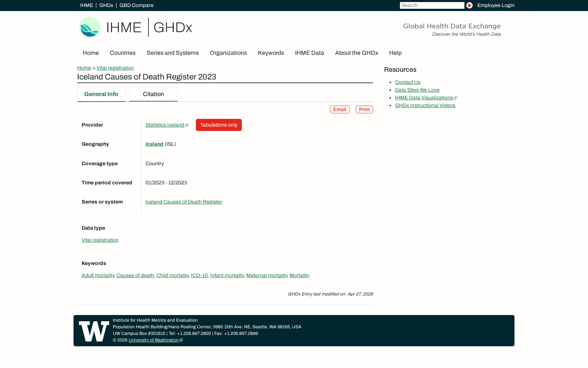Viewport: 588px width, 368px height.
Task: Open the ICD-10 keyword
Action: pos(199,276)
